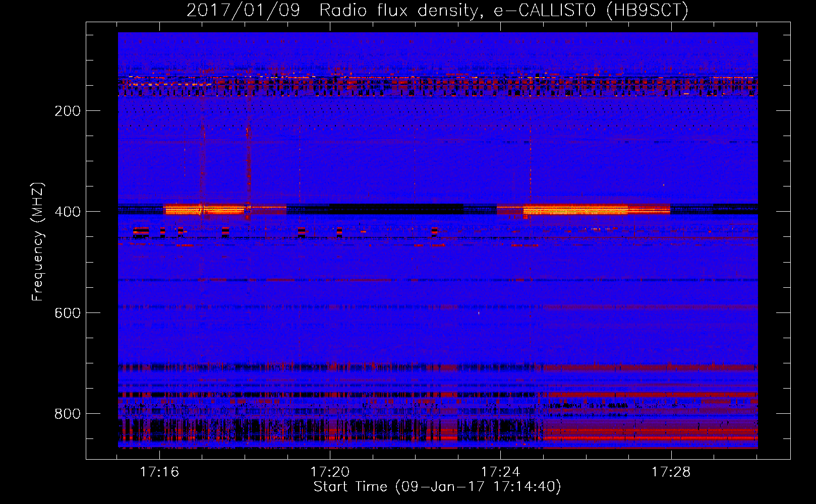
Task: Click the plot title '2017/01/09 Radio flux density'
Action: pyautogui.click(x=437, y=10)
